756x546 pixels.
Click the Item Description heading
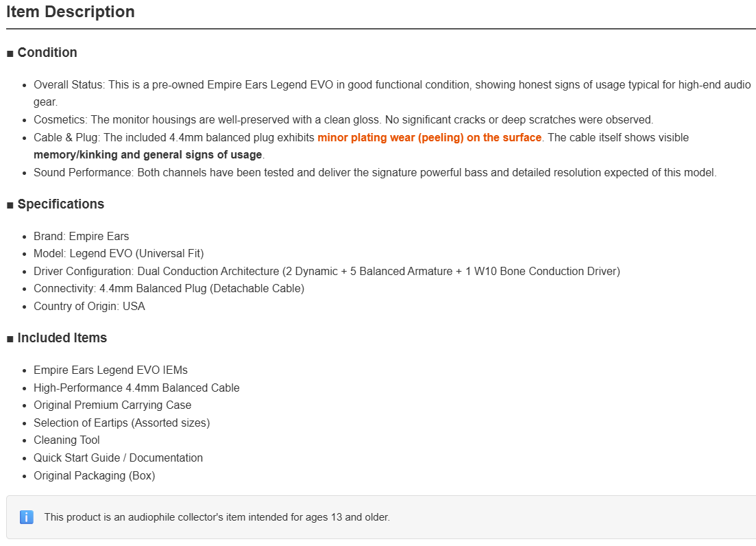[x=71, y=12]
